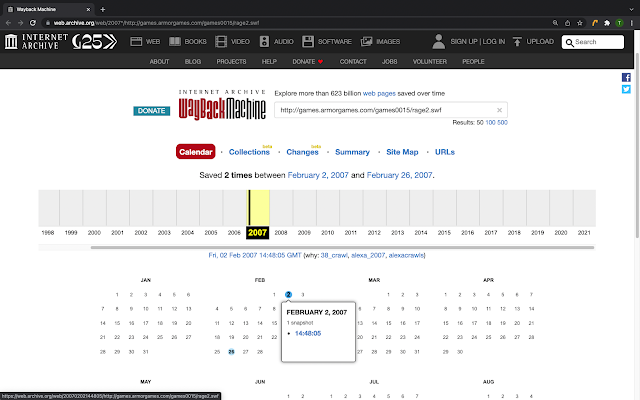
Task: Open the 38_crawl collection link
Action: (x=334, y=256)
